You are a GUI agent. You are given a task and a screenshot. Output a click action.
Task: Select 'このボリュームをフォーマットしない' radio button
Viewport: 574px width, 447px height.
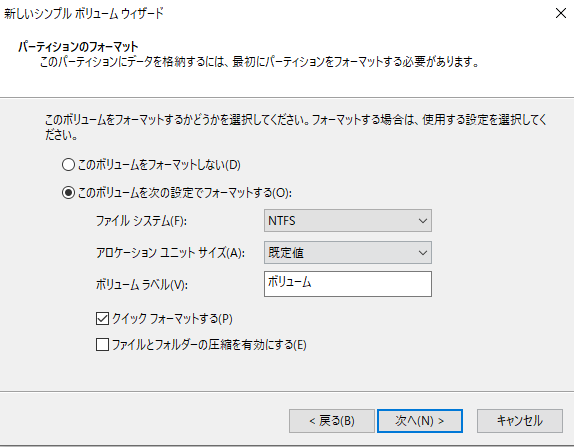click(x=68, y=165)
